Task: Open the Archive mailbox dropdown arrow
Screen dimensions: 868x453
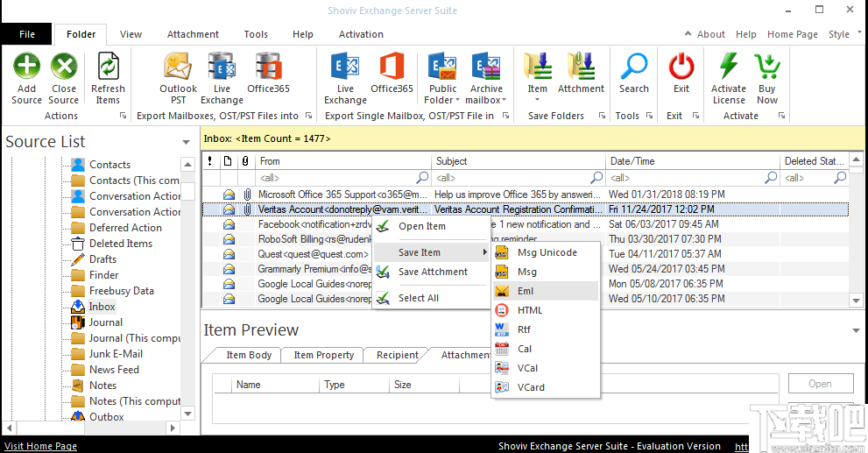Action: 504,100
